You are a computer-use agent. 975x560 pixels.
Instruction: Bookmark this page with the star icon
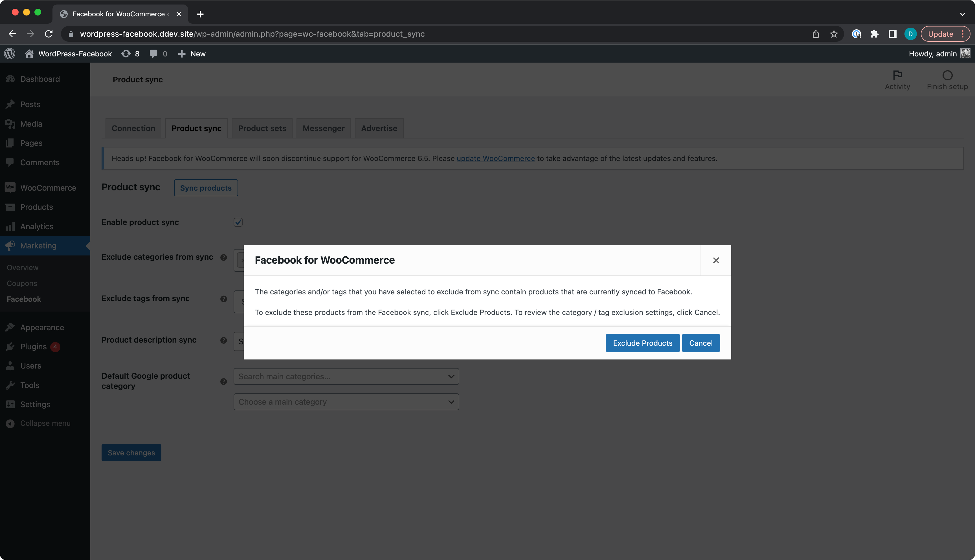[x=834, y=34]
